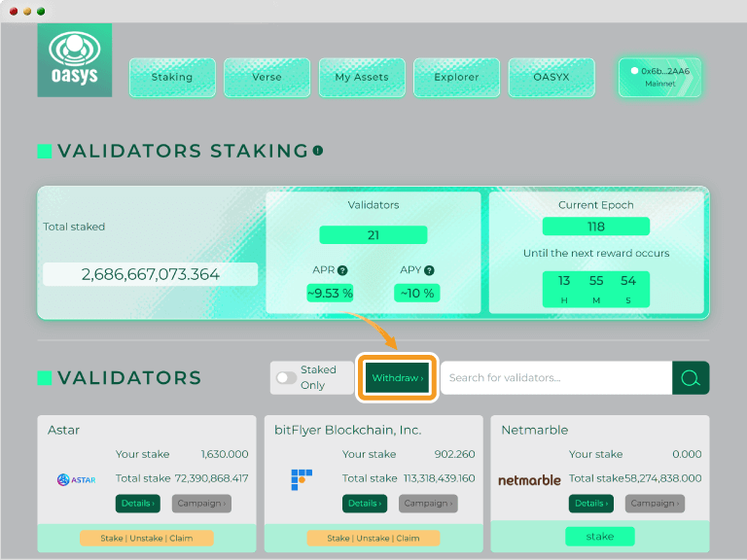The height and width of the screenshot is (560, 747).
Task: Click the search magnifier icon button
Action: [691, 377]
